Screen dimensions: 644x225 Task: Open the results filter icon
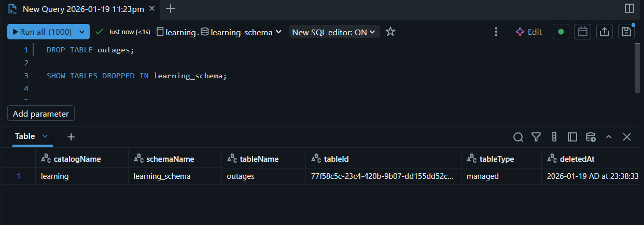tap(536, 137)
